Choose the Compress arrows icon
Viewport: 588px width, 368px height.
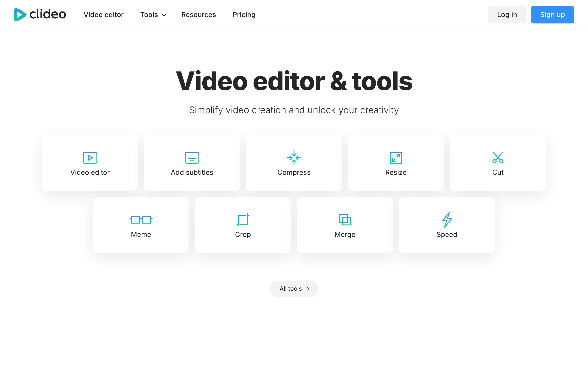tap(294, 158)
